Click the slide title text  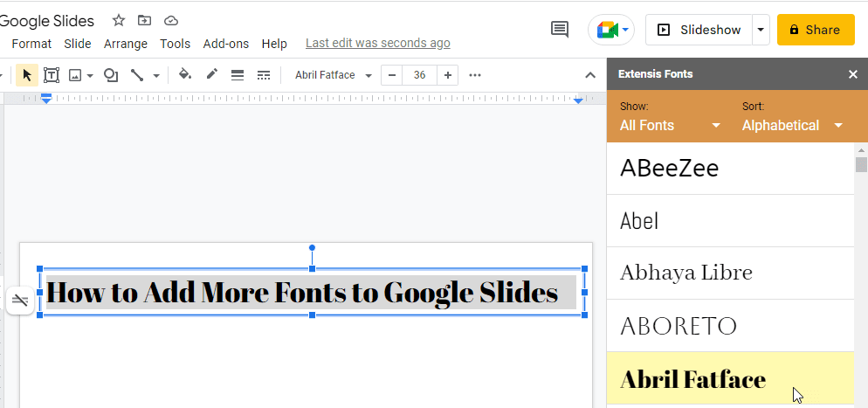[301, 293]
